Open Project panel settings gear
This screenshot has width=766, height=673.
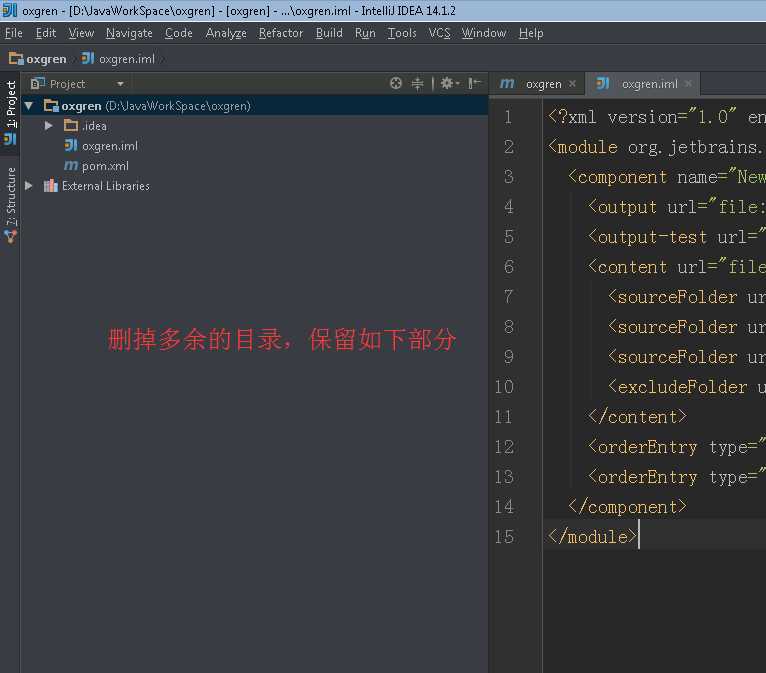point(449,84)
